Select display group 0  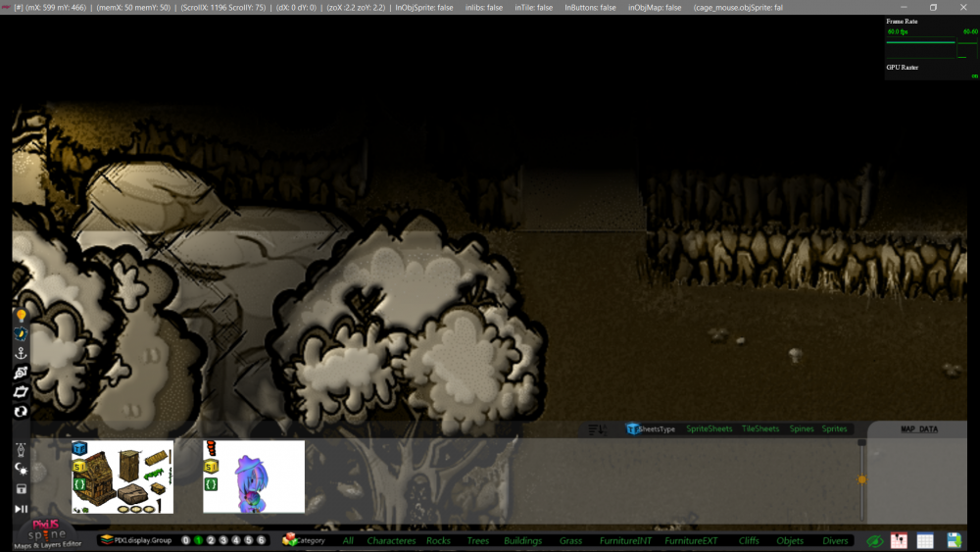(x=185, y=540)
